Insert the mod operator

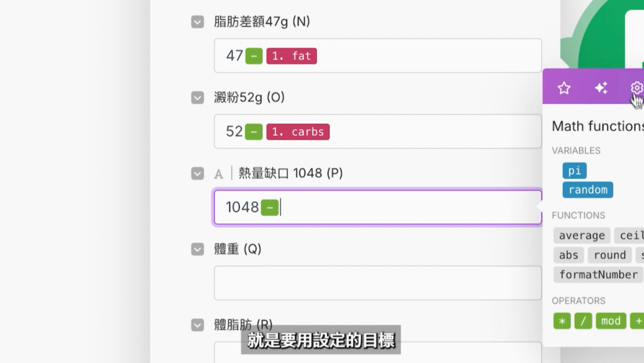pyautogui.click(x=611, y=321)
